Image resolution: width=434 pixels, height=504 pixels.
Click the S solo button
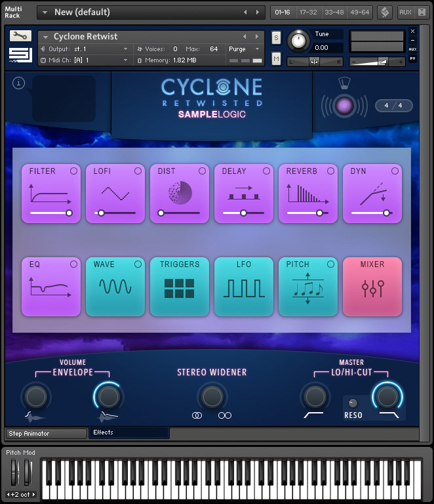point(276,37)
